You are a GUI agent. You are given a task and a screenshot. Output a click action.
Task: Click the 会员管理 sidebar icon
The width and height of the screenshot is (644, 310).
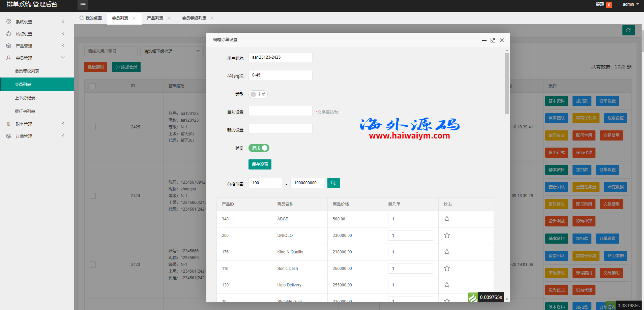pyautogui.click(x=9, y=58)
